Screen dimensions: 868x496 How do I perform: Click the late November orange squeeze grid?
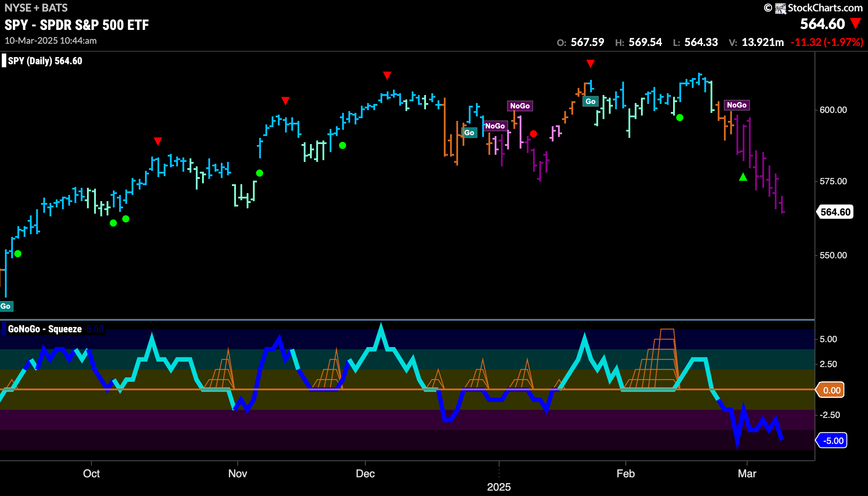328,368
